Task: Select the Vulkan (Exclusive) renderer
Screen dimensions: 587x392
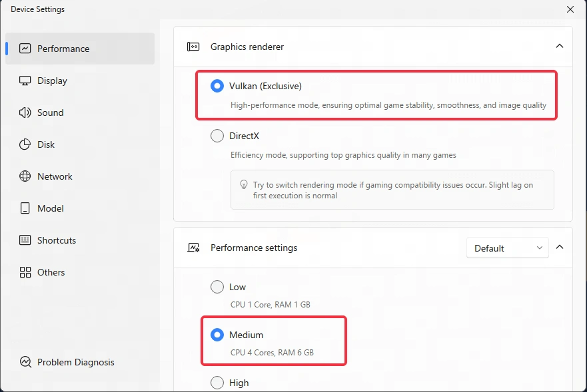Action: point(217,85)
